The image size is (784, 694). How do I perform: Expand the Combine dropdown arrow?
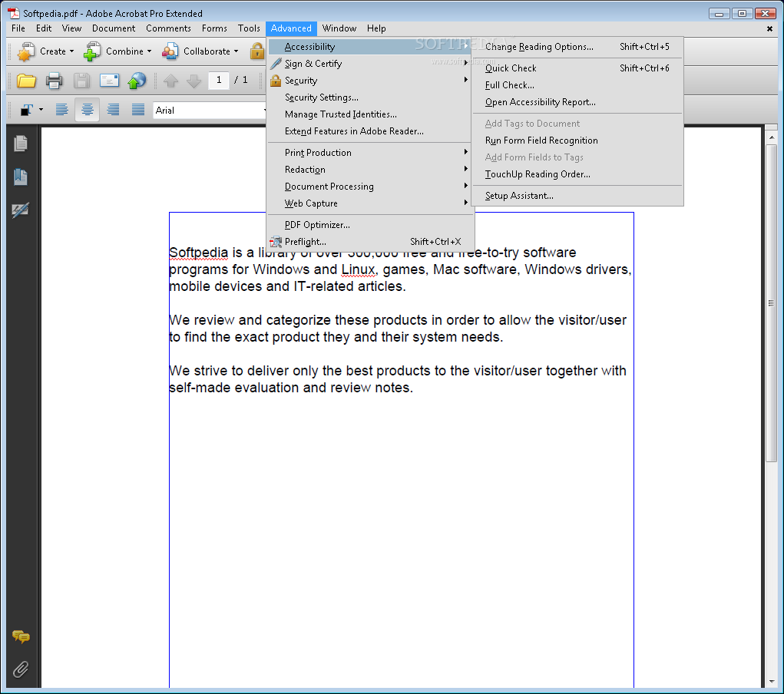click(x=149, y=51)
